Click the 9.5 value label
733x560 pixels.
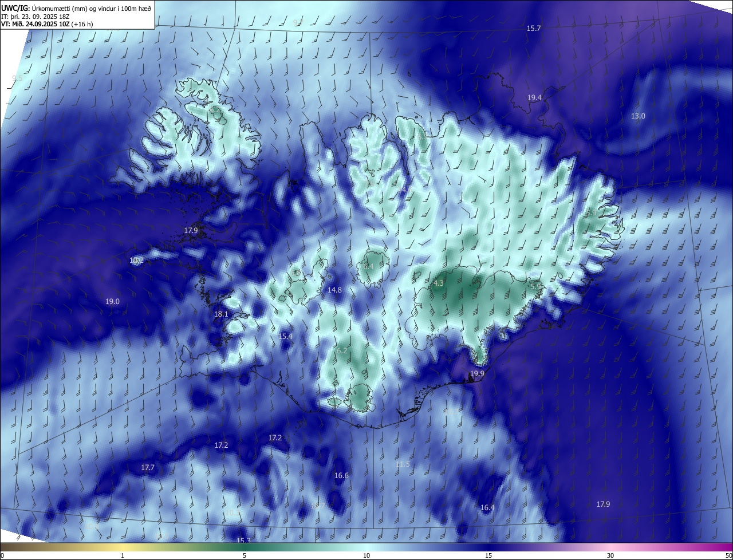tap(17, 78)
